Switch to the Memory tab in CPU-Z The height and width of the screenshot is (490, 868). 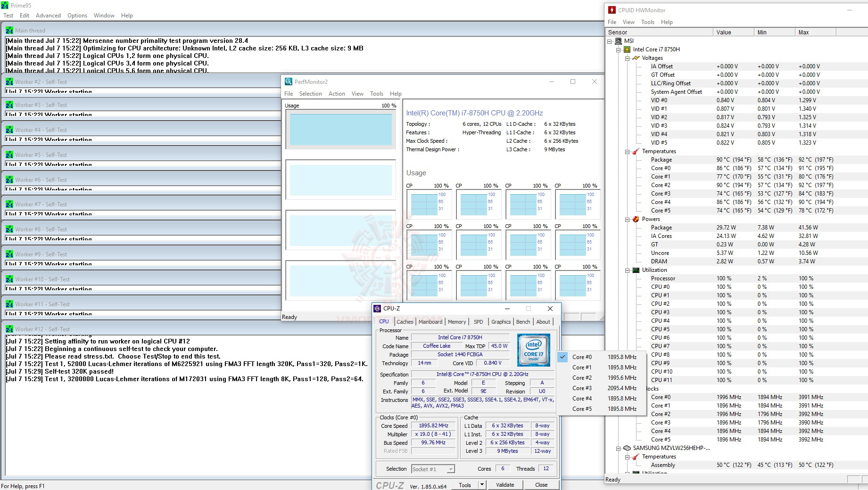(x=457, y=322)
